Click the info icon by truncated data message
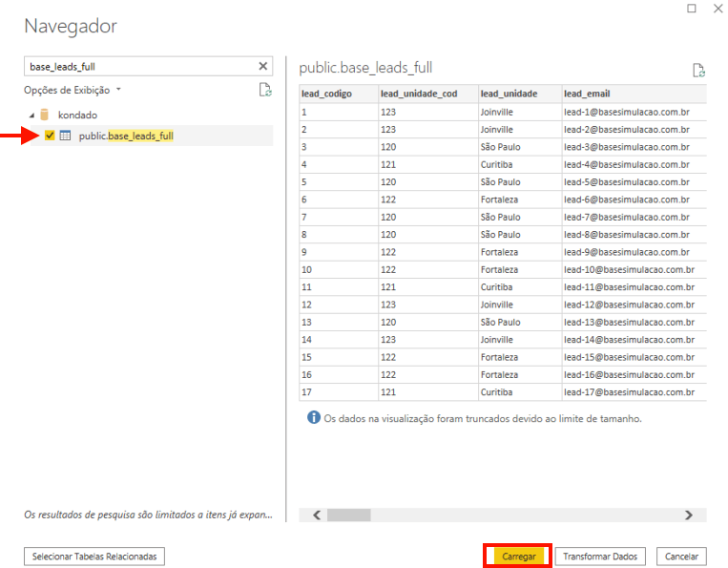Image resolution: width=728 pixels, height=568 pixels. (313, 418)
